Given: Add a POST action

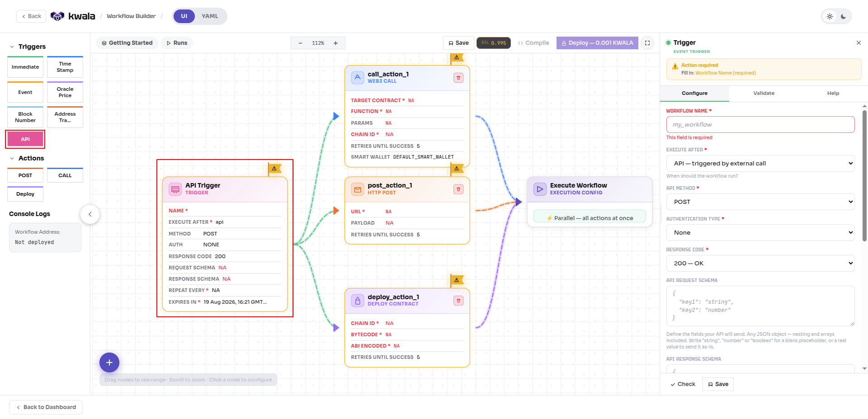Looking at the screenshot, I should pyautogui.click(x=25, y=175).
